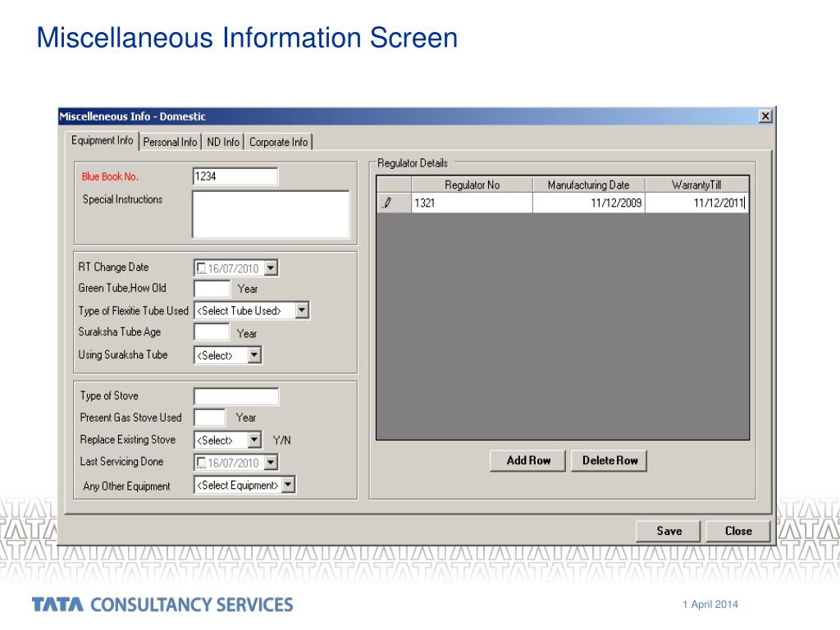This screenshot has width=840, height=630.
Task: Open the ND Info tab
Action: coord(223,142)
